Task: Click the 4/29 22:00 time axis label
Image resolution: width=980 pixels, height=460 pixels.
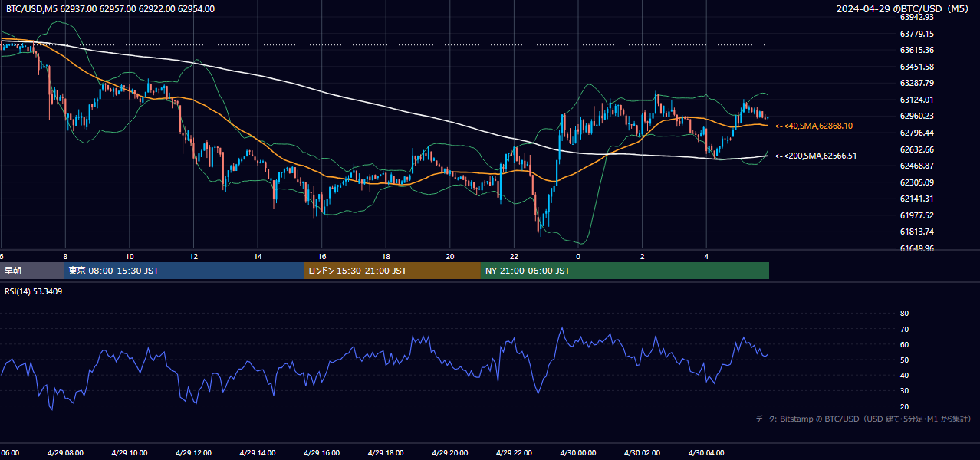Action: [514, 453]
